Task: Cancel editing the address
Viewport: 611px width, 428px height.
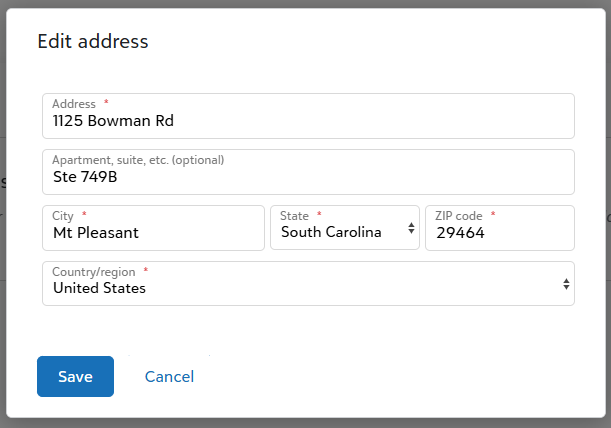Action: pos(169,377)
